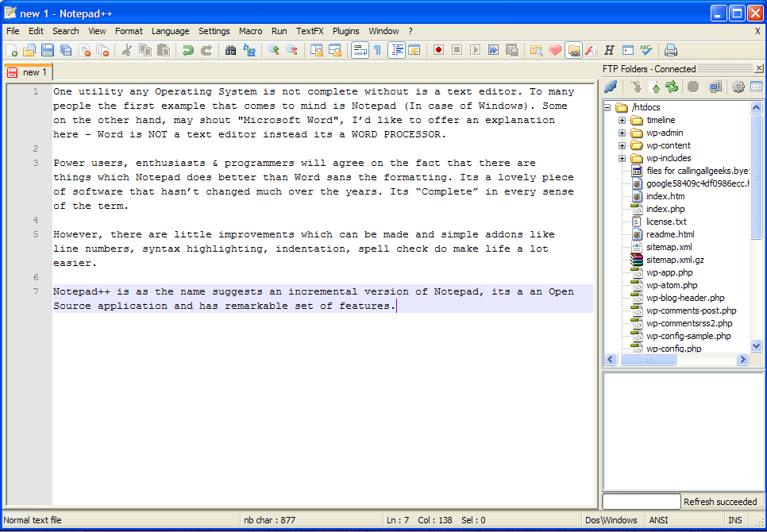
Task: Expand the wp-content folder node
Action: coord(622,145)
